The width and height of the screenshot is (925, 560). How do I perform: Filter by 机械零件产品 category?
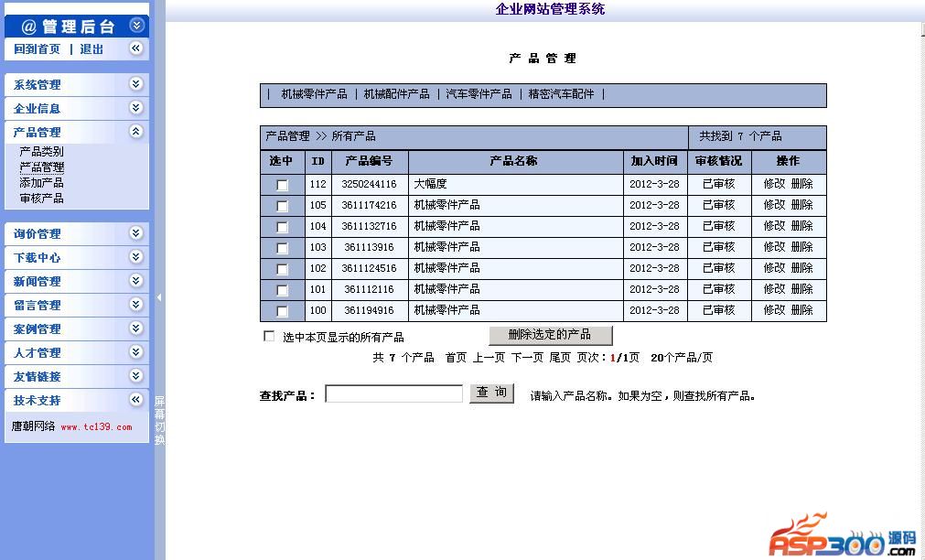[x=315, y=94]
